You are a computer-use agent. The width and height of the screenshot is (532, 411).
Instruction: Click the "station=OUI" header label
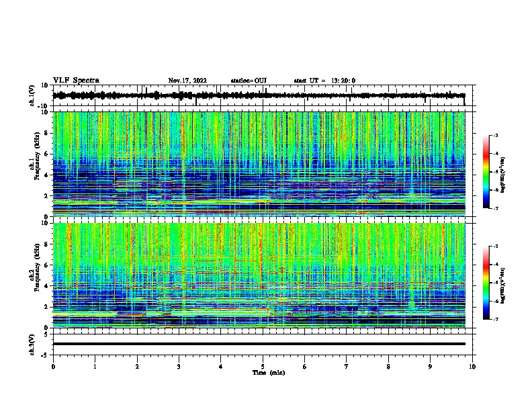tap(249, 81)
